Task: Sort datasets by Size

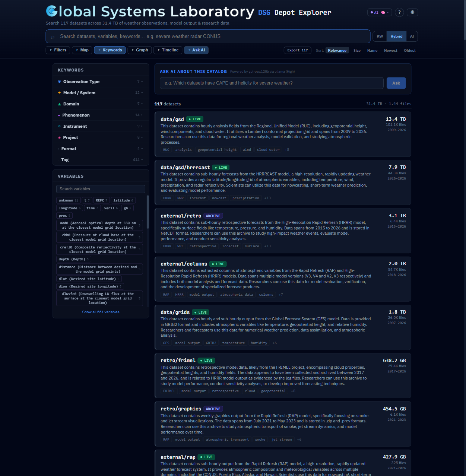Action: 357,51
